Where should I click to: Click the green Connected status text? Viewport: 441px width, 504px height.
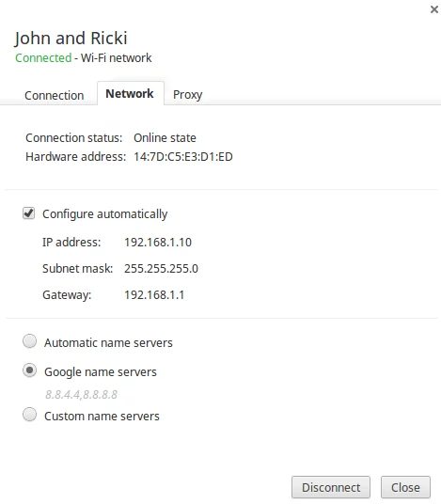[x=43, y=58]
